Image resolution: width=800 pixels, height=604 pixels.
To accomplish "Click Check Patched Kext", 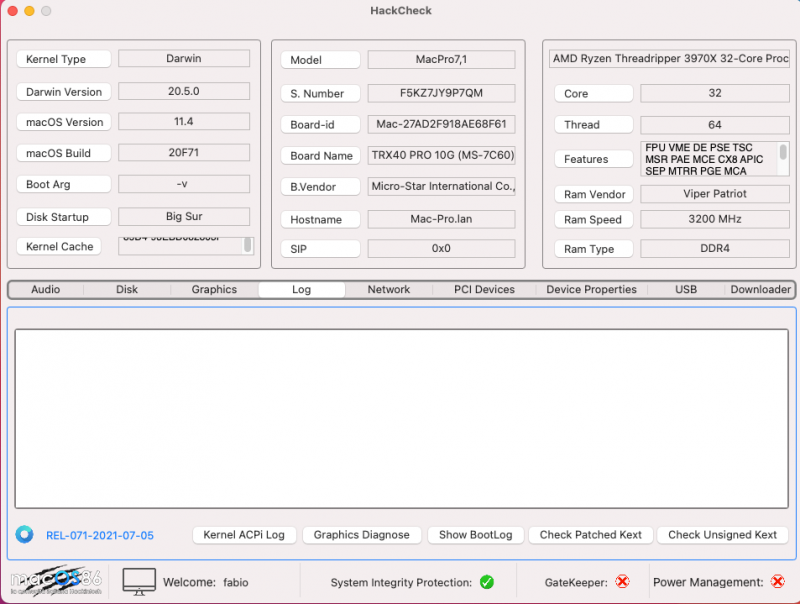I will coord(590,534).
